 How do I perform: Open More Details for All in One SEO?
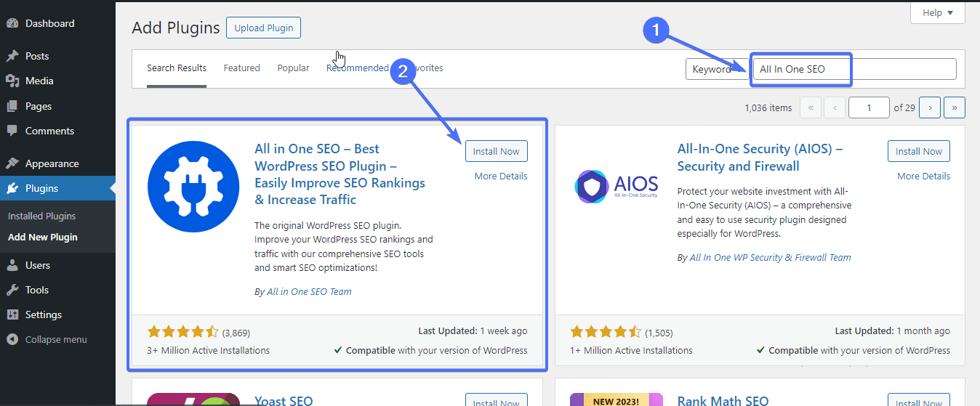tap(501, 176)
